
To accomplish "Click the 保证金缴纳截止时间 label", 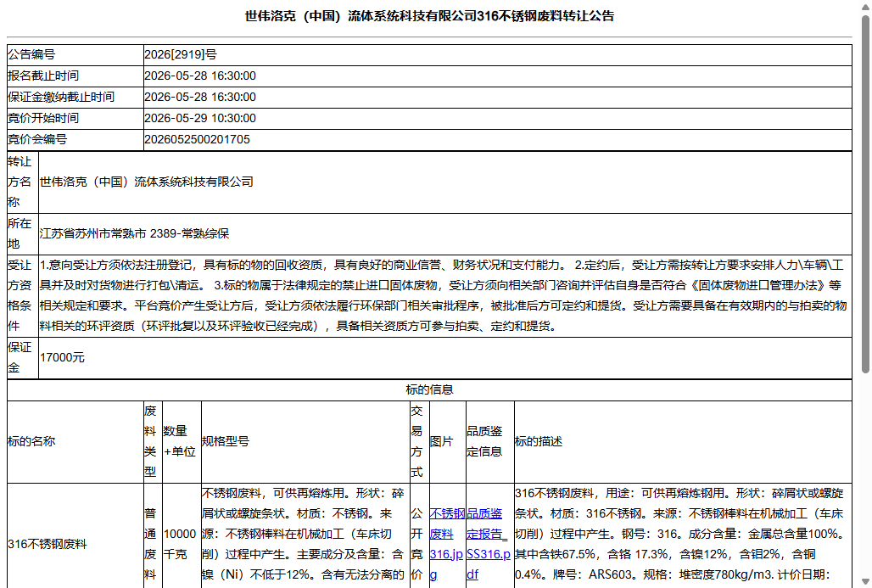I will click(60, 97).
